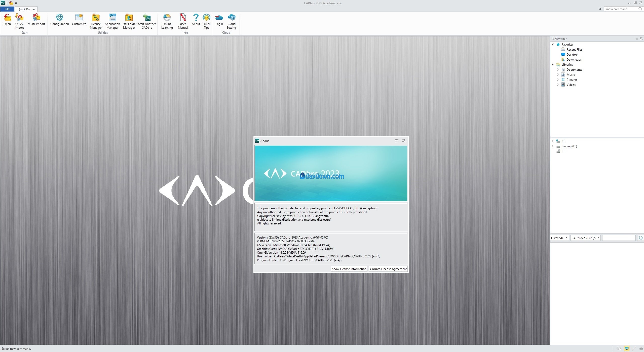Screen dimensions: 644x352
Task: Expand the Music library
Action: [x=558, y=74]
